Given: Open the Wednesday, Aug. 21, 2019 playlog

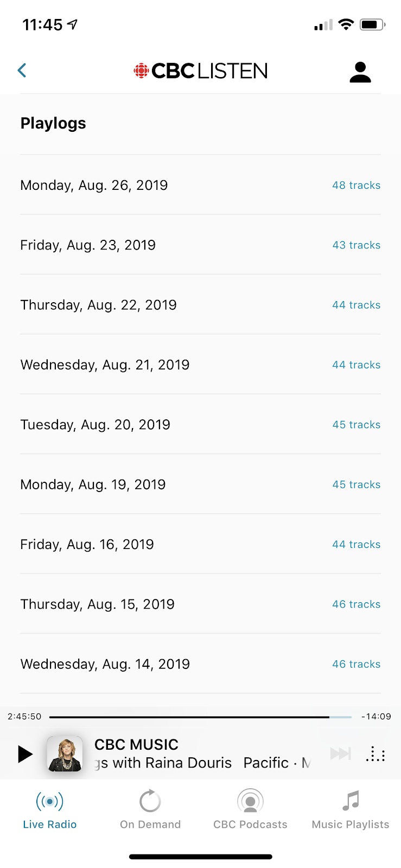Looking at the screenshot, I should (105, 365).
